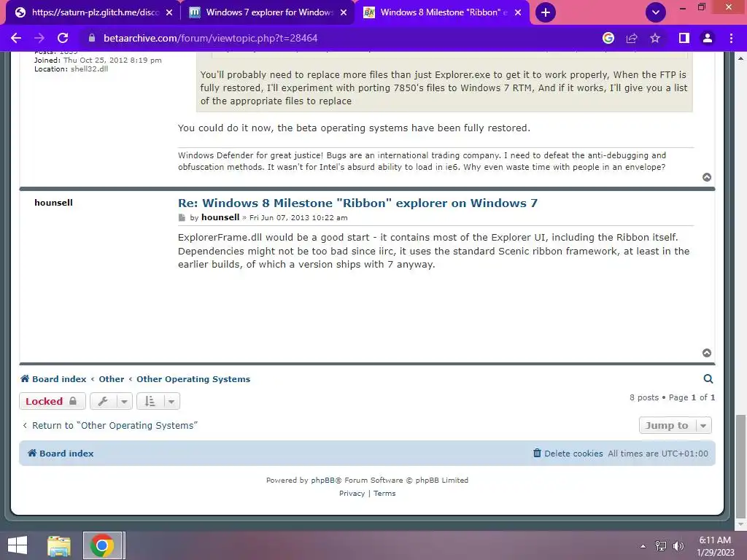Open the 'Other' breadcrumb link
This screenshot has width=747, height=560.
tap(112, 379)
